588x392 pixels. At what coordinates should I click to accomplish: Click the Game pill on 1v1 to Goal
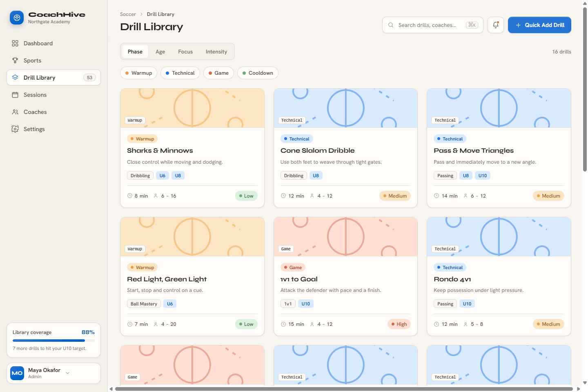pyautogui.click(x=293, y=267)
